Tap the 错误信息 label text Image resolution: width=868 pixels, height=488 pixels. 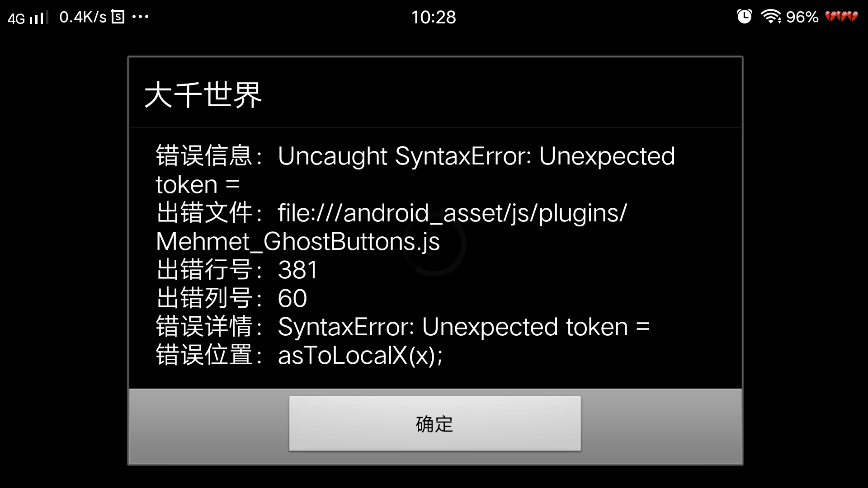click(x=204, y=156)
